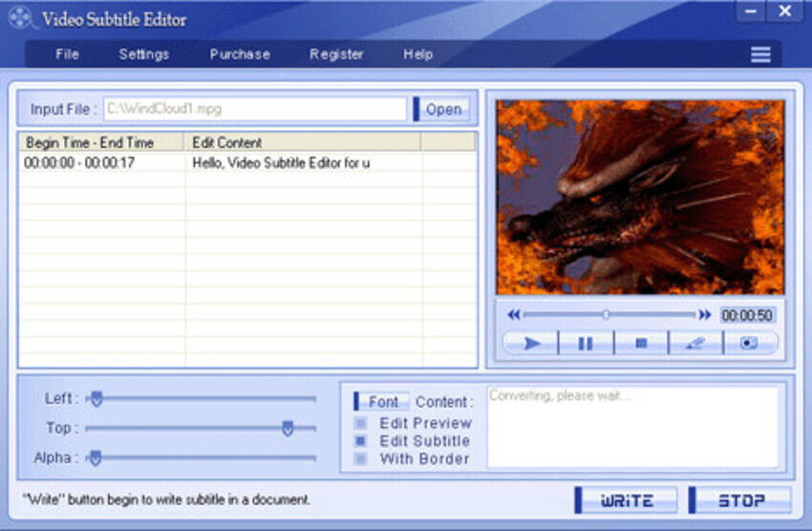The height and width of the screenshot is (531, 812).
Task: Click the film reel app logo
Action: [22, 17]
